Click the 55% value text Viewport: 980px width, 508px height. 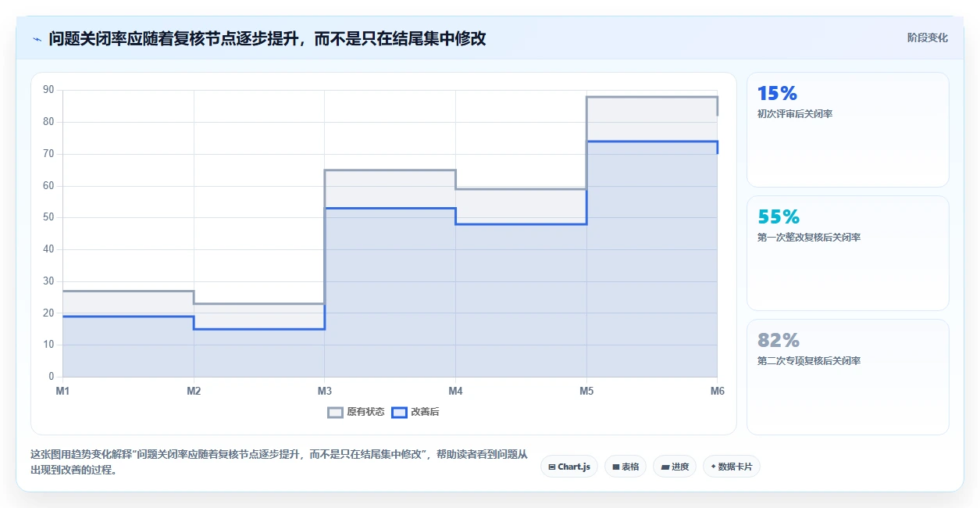779,217
